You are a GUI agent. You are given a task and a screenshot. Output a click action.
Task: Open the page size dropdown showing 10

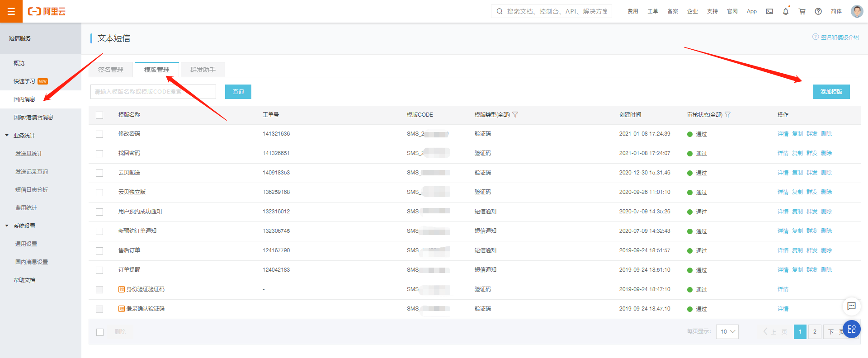pyautogui.click(x=727, y=332)
